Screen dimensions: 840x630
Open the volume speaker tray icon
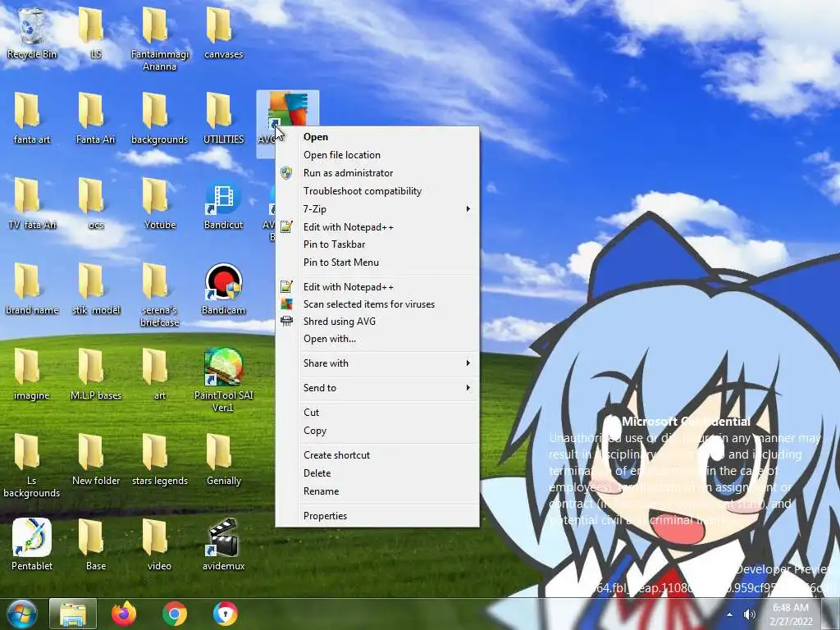[x=750, y=614]
